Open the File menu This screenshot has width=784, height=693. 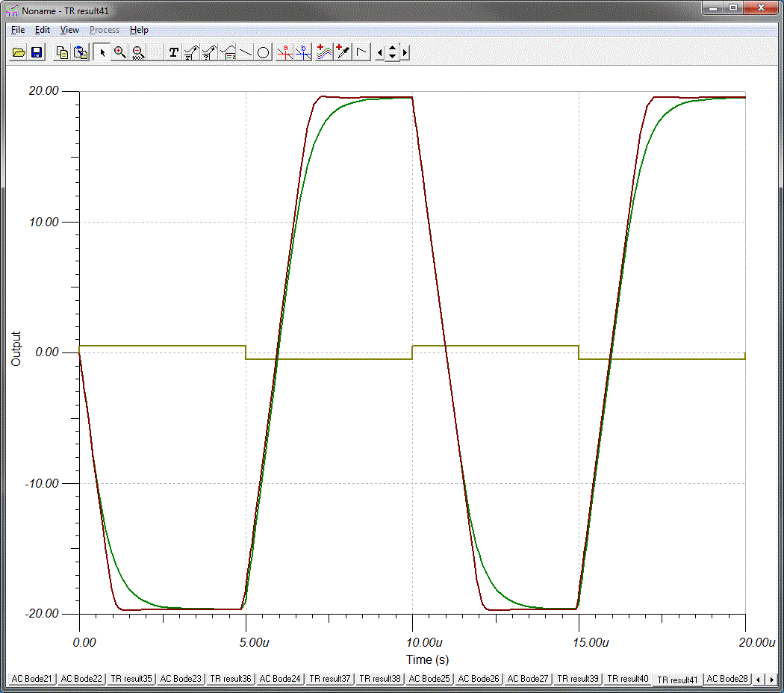pyautogui.click(x=18, y=30)
